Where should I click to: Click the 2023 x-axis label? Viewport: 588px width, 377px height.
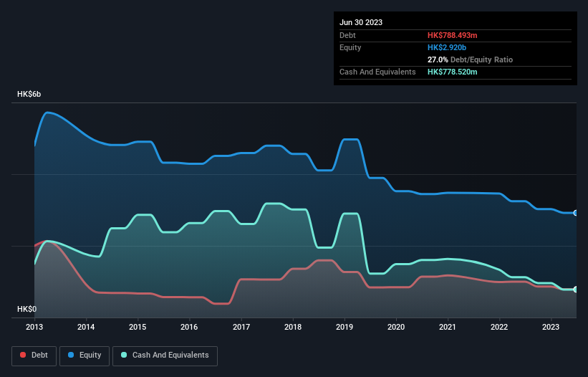click(x=551, y=327)
